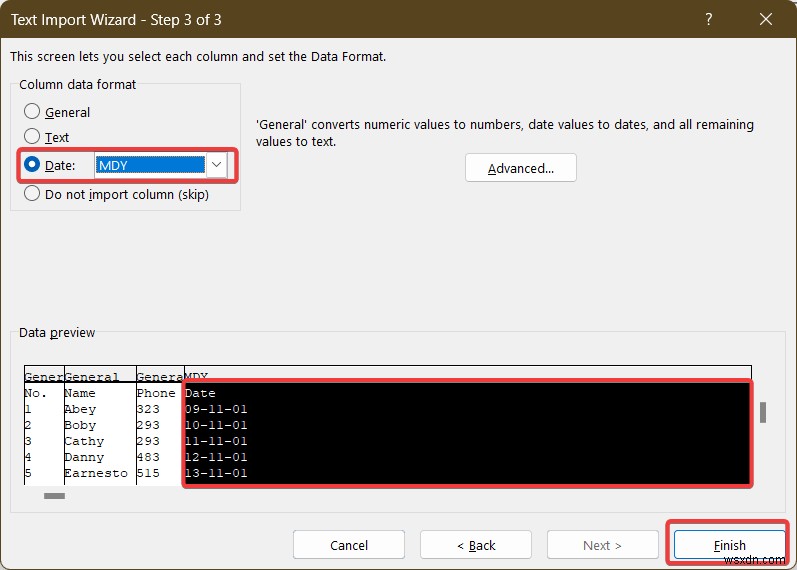Click the phone value 483

[148, 457]
